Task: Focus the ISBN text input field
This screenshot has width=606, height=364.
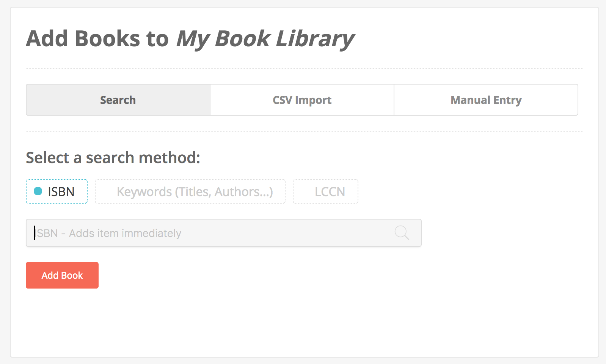Action: (212, 233)
